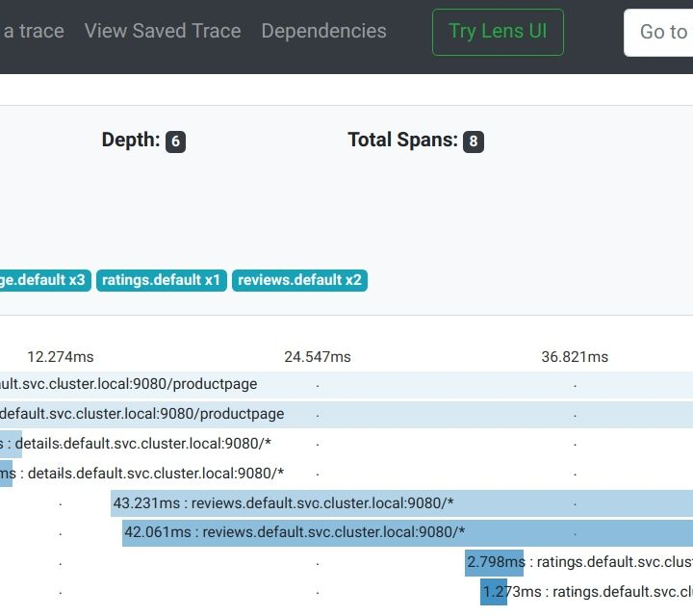Open the Dependencies page
Image resolution: width=693 pixels, height=616 pixels.
[x=323, y=32]
